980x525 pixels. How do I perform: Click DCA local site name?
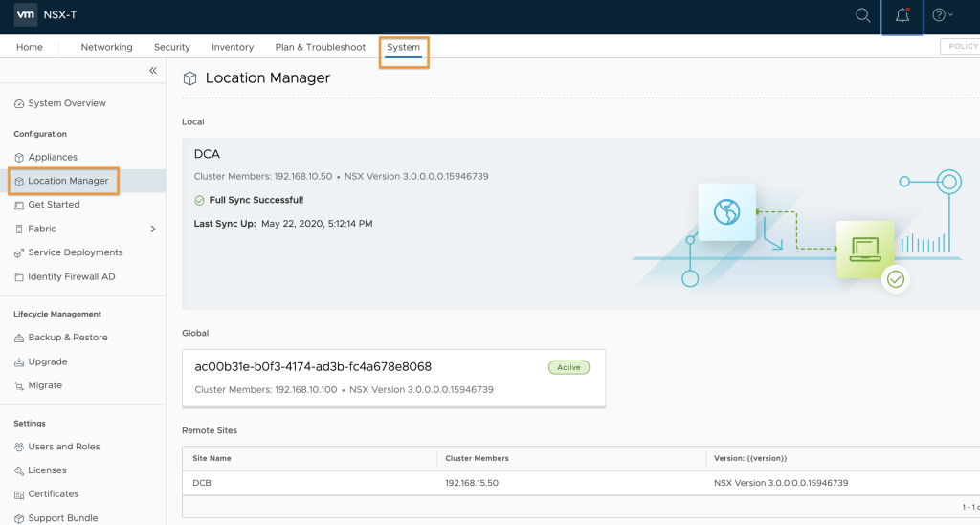pos(207,154)
